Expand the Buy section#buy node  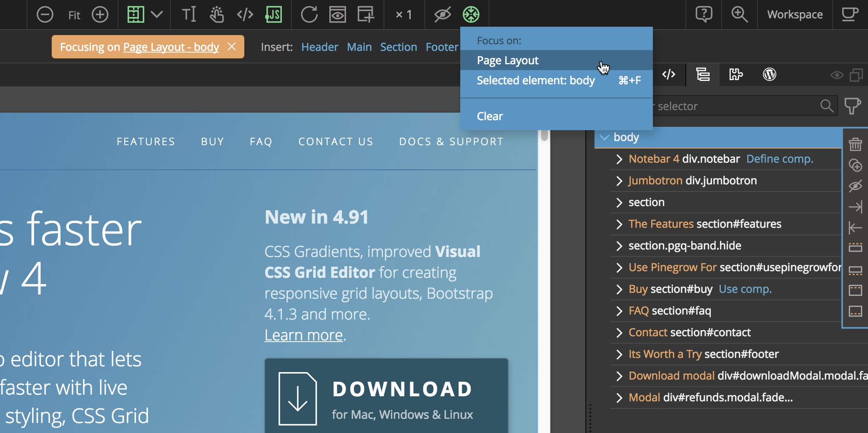coord(619,289)
